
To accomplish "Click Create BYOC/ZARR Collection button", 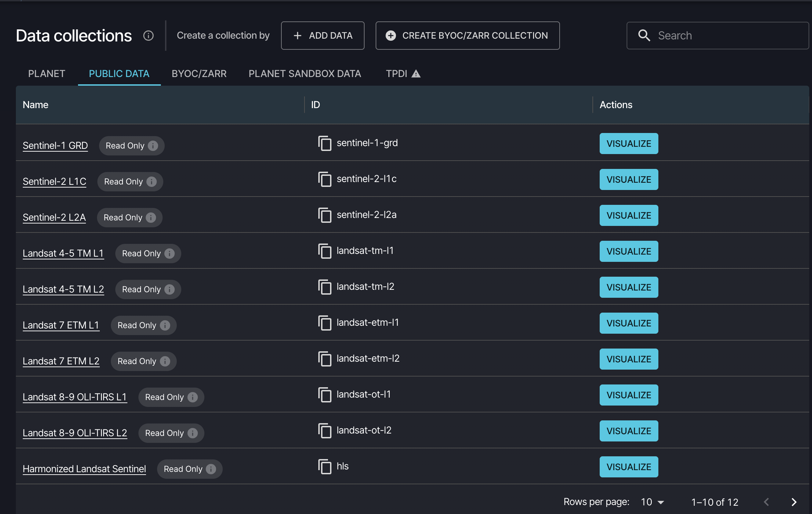I will [467, 36].
